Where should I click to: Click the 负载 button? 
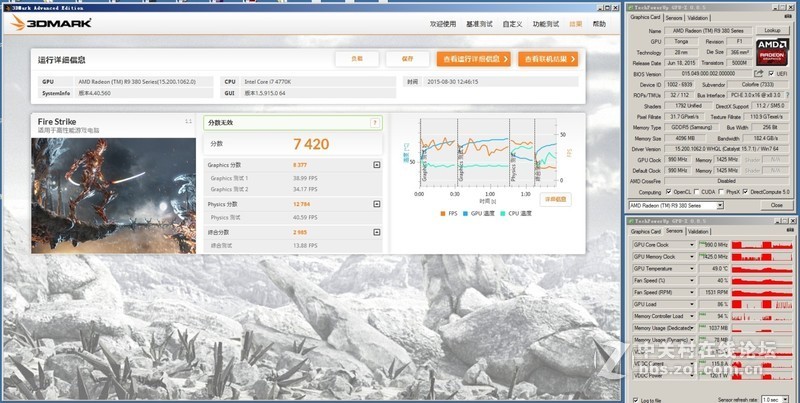(357, 59)
